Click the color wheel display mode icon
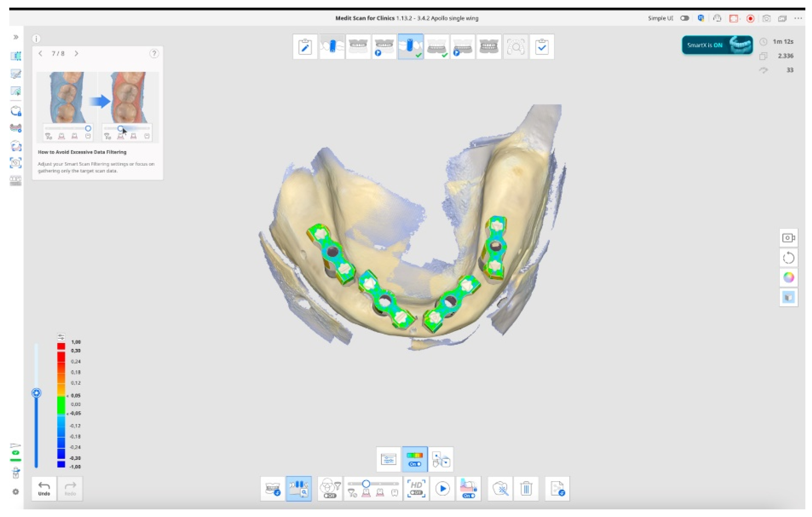Image resolution: width=812 pixels, height=517 pixels. [x=788, y=278]
